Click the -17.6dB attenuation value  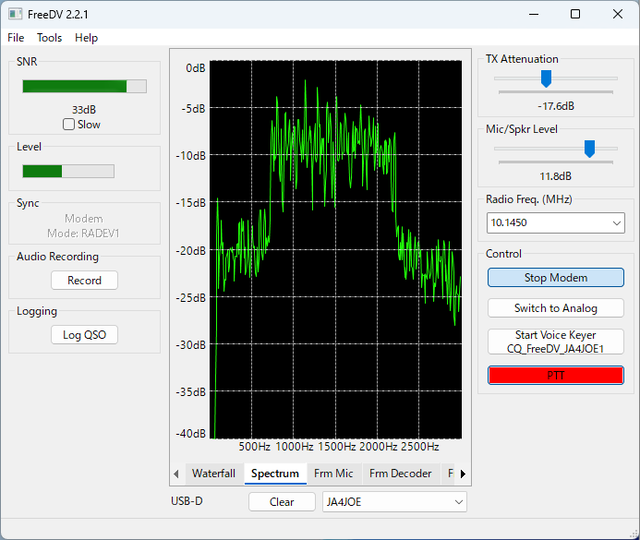tap(556, 106)
